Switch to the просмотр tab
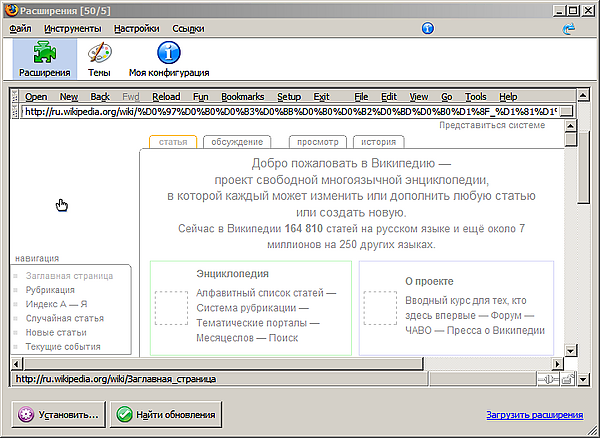 [318, 142]
